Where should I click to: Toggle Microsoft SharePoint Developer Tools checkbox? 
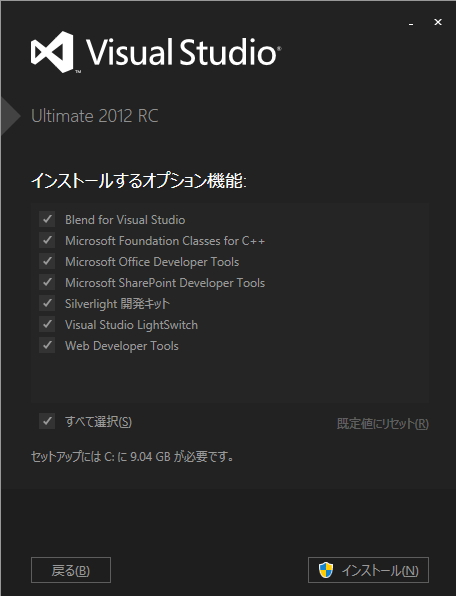47,282
